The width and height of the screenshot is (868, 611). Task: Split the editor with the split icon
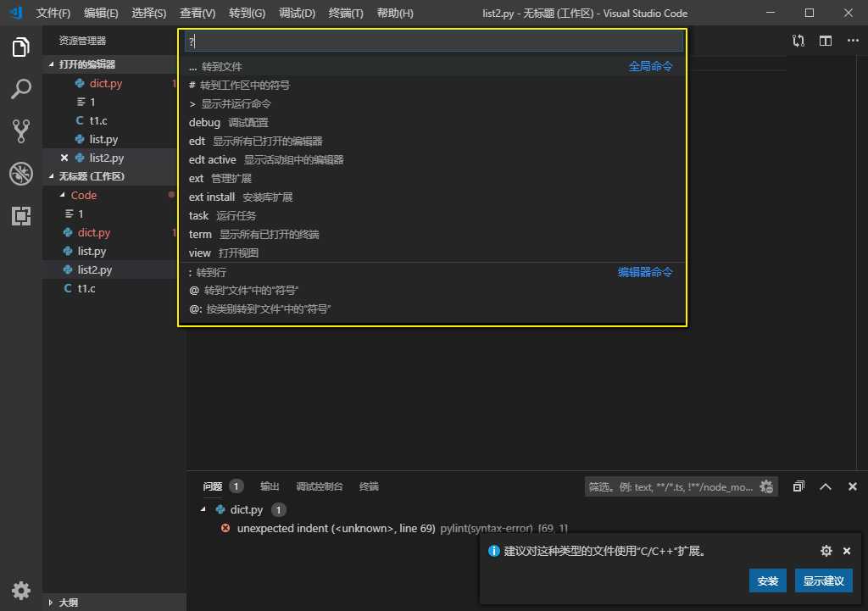coord(826,41)
